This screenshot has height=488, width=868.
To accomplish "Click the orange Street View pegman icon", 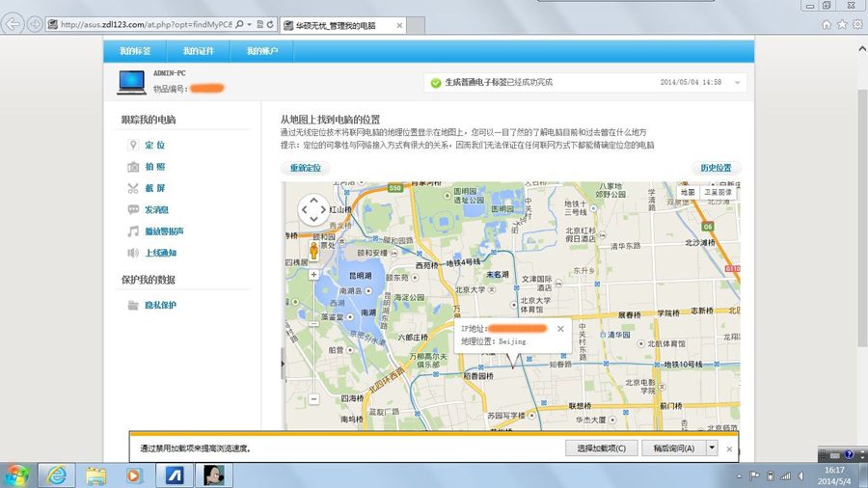I will [x=313, y=251].
